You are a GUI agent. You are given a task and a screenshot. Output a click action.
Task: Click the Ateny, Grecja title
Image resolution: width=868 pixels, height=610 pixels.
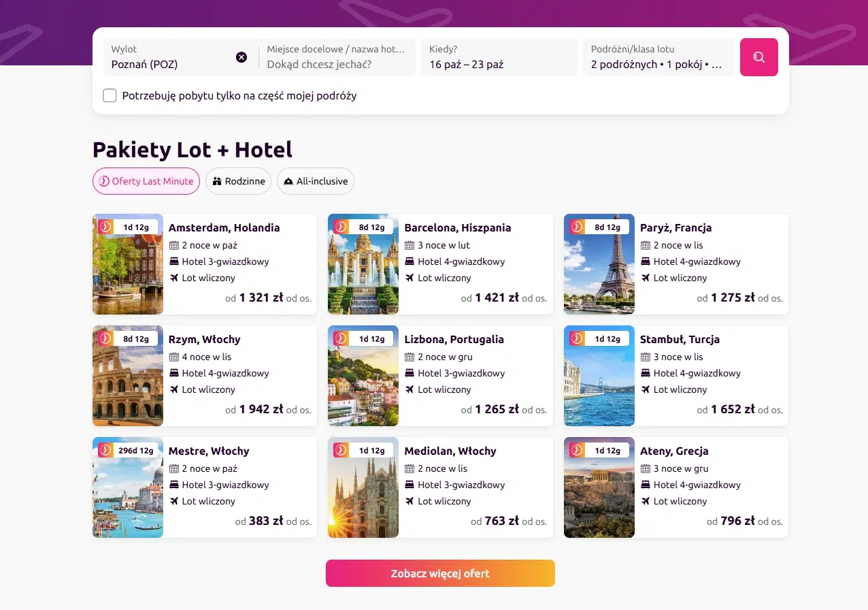coord(674,451)
